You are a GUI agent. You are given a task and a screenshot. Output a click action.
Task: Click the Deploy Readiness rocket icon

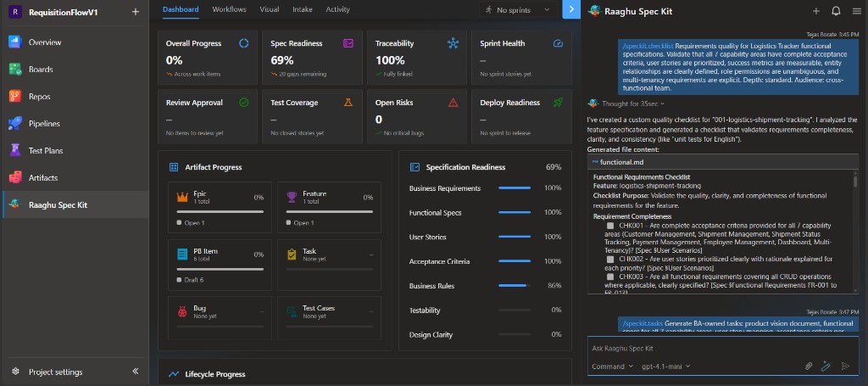[x=558, y=103]
